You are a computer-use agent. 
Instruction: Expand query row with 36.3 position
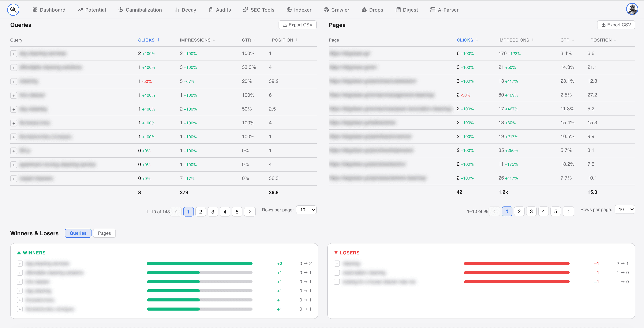14,179
